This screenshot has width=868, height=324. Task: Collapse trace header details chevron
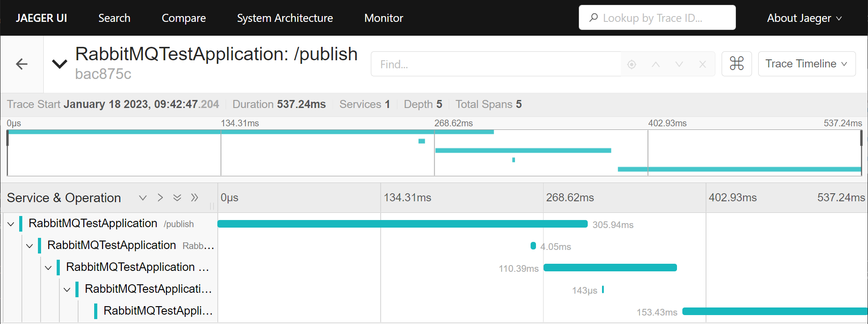(x=60, y=64)
